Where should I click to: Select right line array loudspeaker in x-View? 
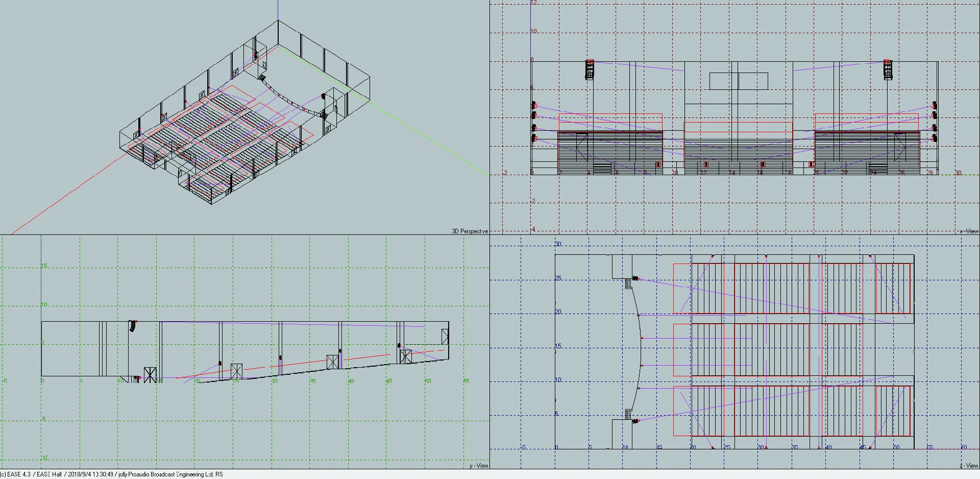888,69
